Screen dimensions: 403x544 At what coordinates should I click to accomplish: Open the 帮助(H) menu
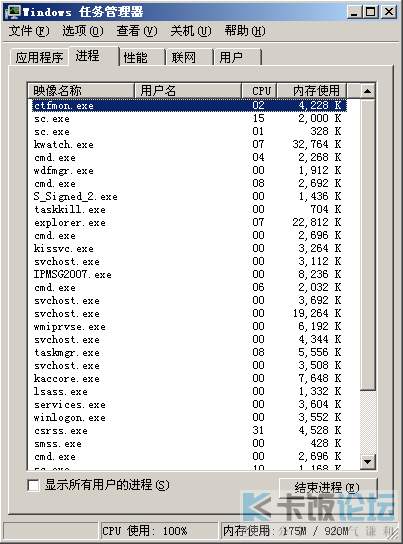point(245,31)
